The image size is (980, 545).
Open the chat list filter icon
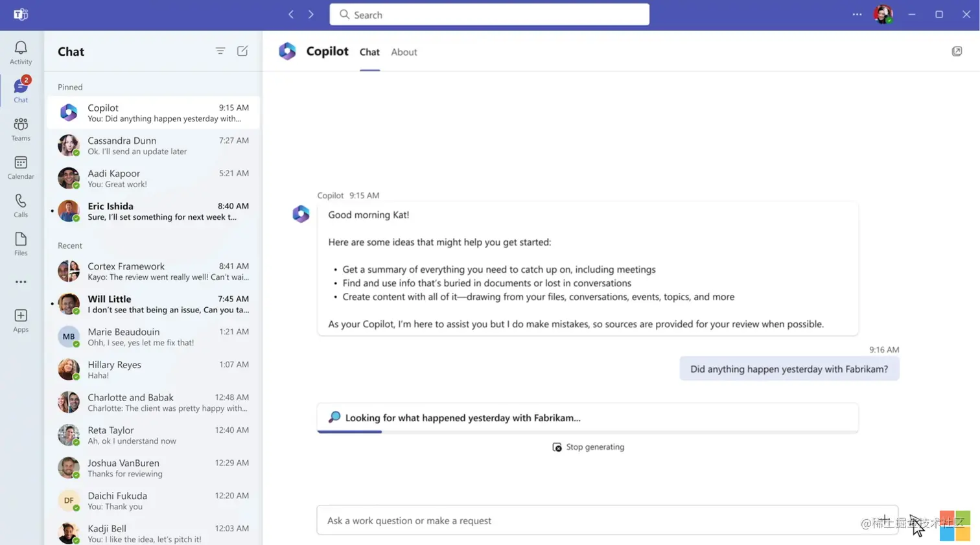(220, 51)
